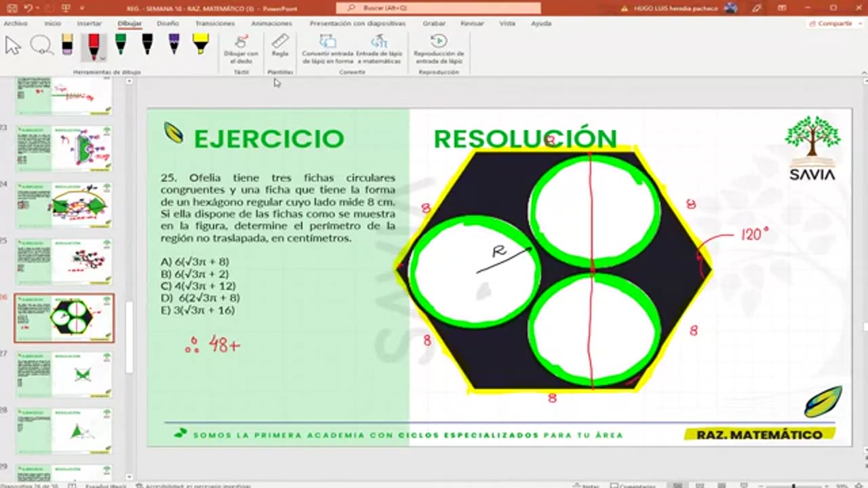Open Customize Quick Access Toolbar dropdown
Image resolution: width=868 pixels, height=488 pixels.
(x=83, y=8)
